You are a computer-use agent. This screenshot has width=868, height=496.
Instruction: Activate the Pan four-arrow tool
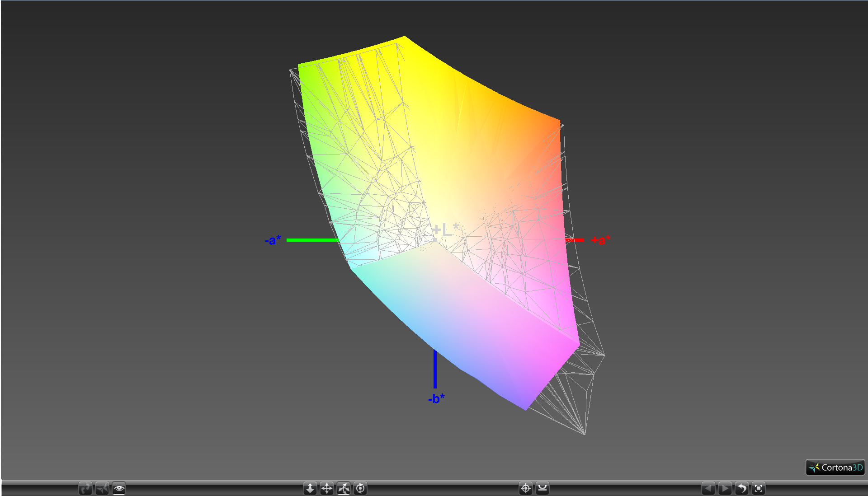[x=327, y=488]
